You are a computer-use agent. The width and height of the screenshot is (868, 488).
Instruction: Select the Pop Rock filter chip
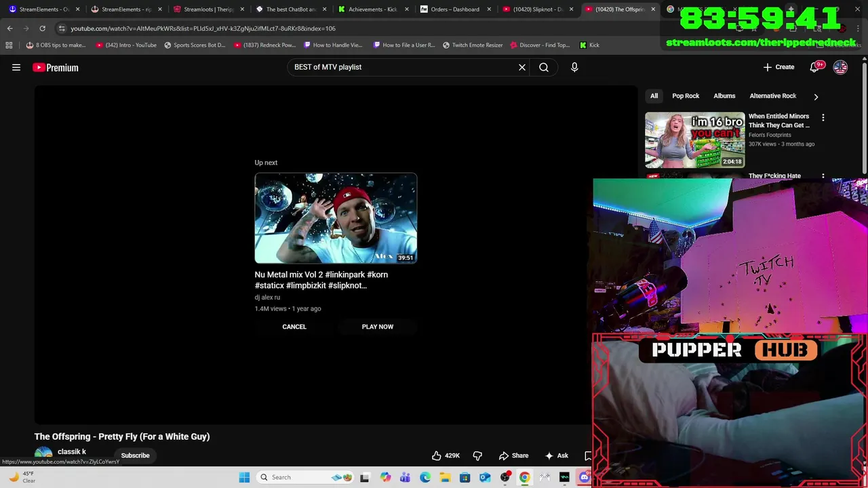[686, 96]
